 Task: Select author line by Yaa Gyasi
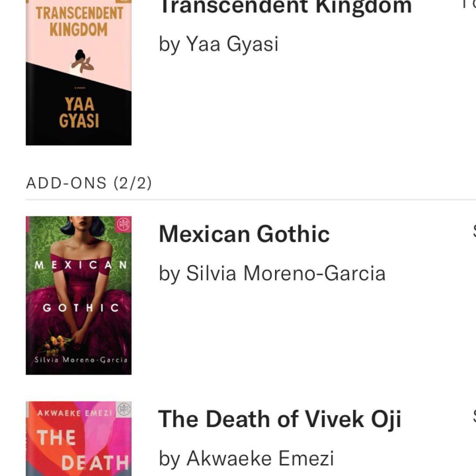(x=219, y=44)
